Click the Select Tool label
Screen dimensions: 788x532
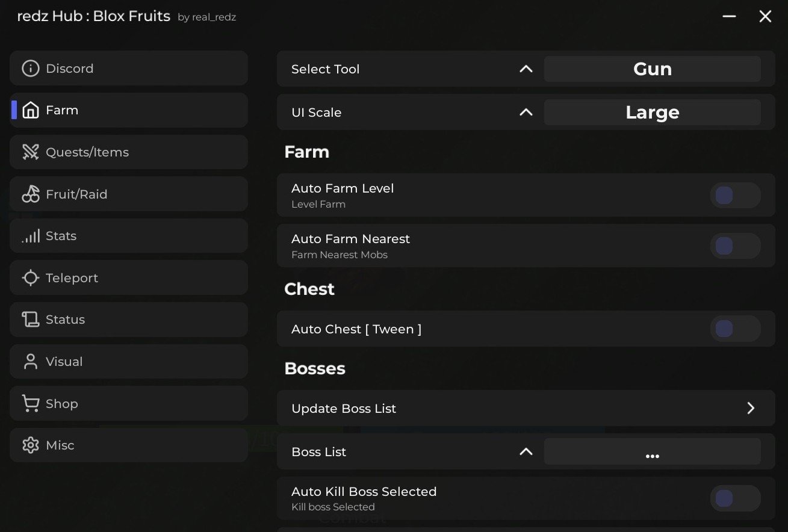tap(326, 69)
